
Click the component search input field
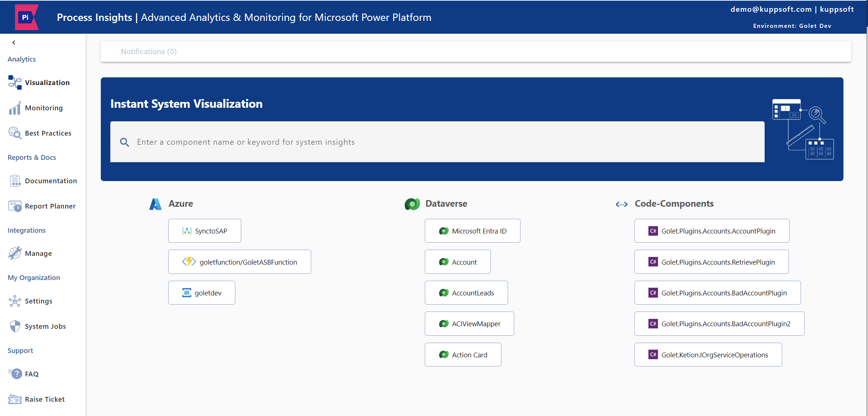pos(437,142)
